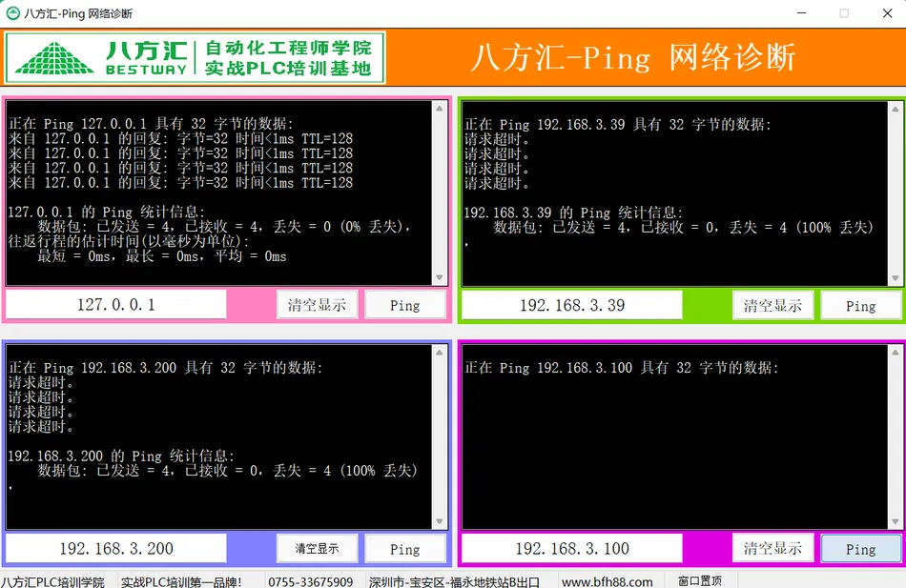This screenshot has height=588, width=906.
Task: Click scroll-down arrow in 192.168.3.39 output
Action: (895, 278)
